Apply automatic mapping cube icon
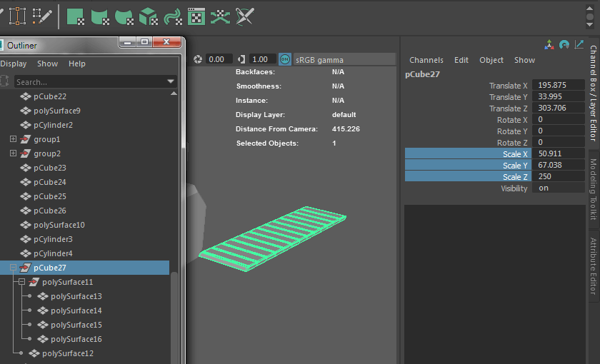Viewport: 600px width, 364px height. (x=149, y=17)
